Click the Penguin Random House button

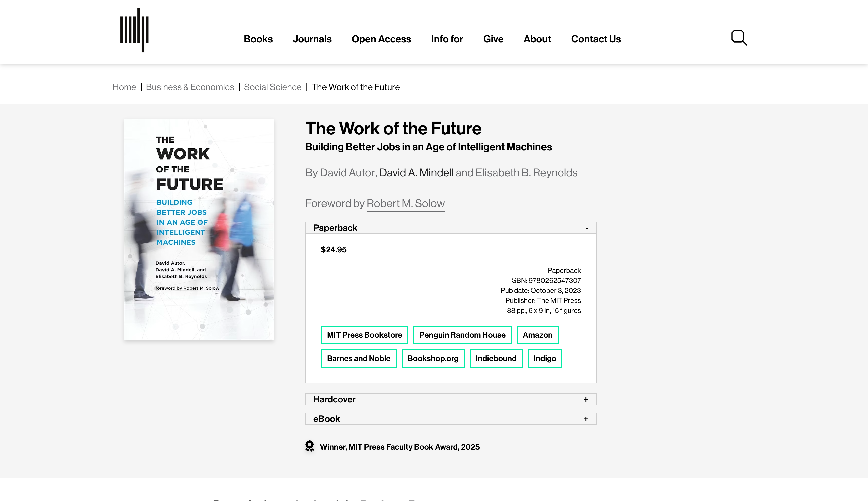click(x=462, y=335)
